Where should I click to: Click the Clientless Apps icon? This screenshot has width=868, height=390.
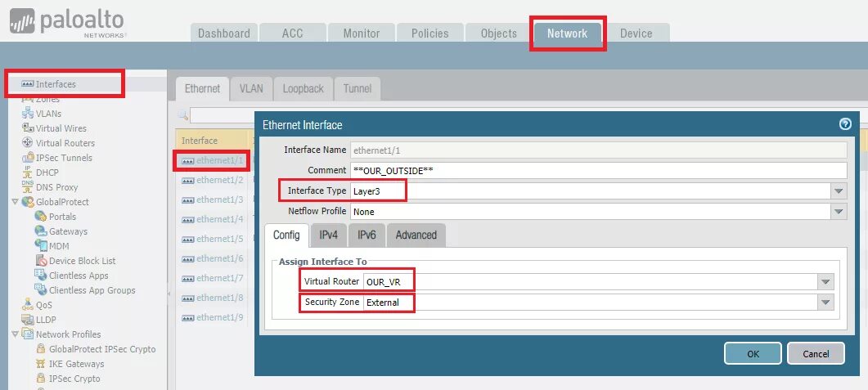[x=40, y=275]
